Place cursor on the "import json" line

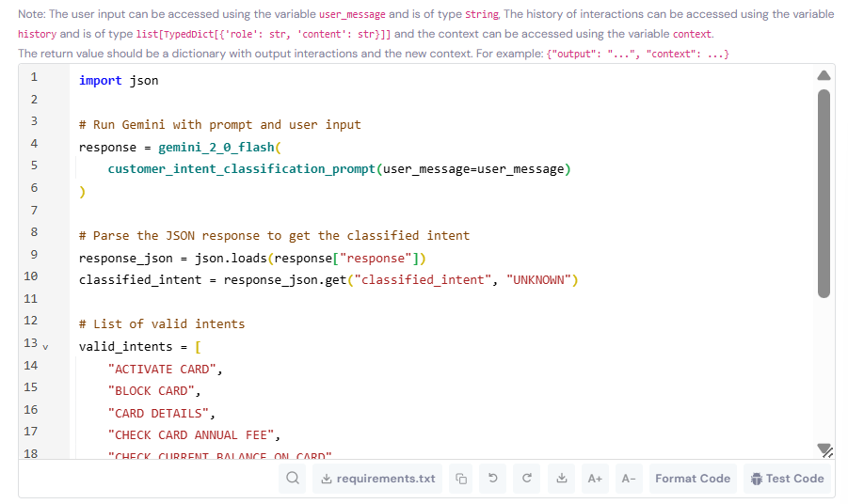tap(119, 81)
